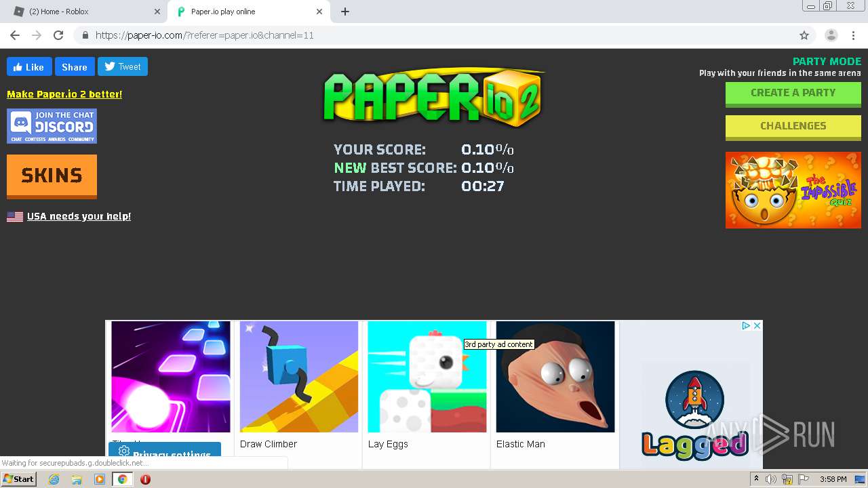Viewport: 868px width, 488px height.
Task: Bookmark this page with star icon
Action: 804,35
